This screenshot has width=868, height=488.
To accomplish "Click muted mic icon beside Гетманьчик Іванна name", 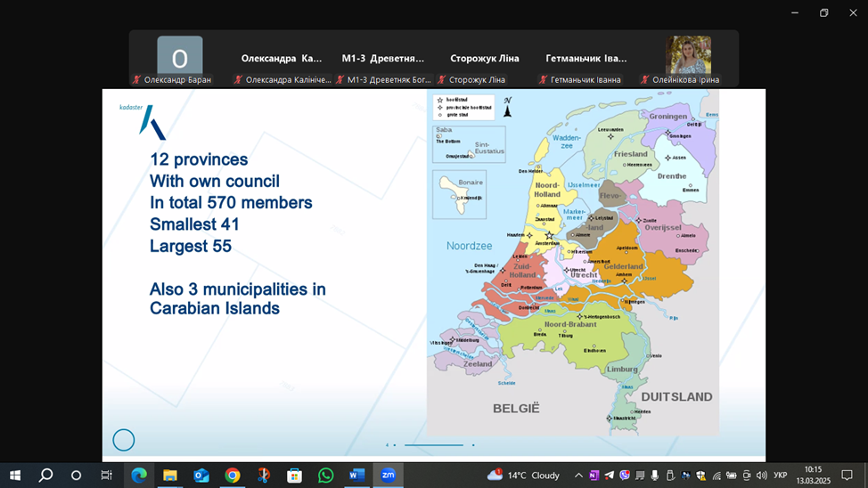I will 544,79.
